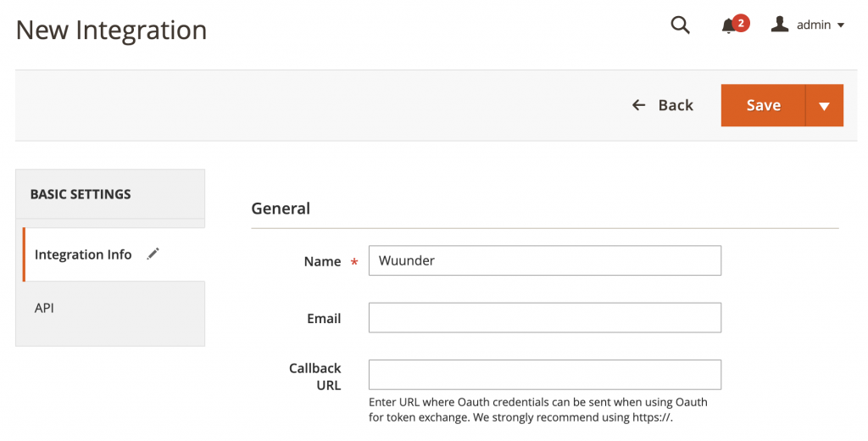Focus the Email input field
This screenshot has width=868, height=441.
click(545, 317)
